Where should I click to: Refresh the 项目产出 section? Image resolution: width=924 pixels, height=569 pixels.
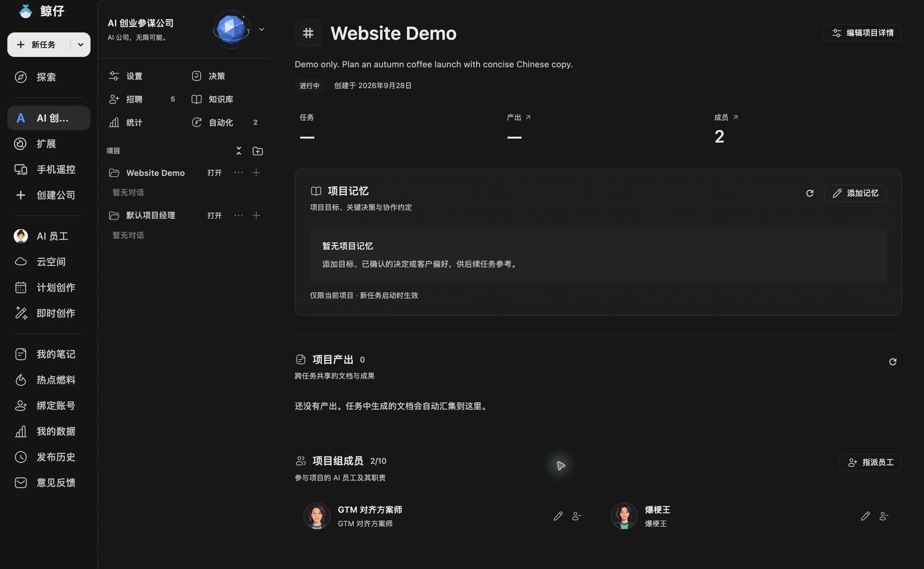[x=892, y=362]
